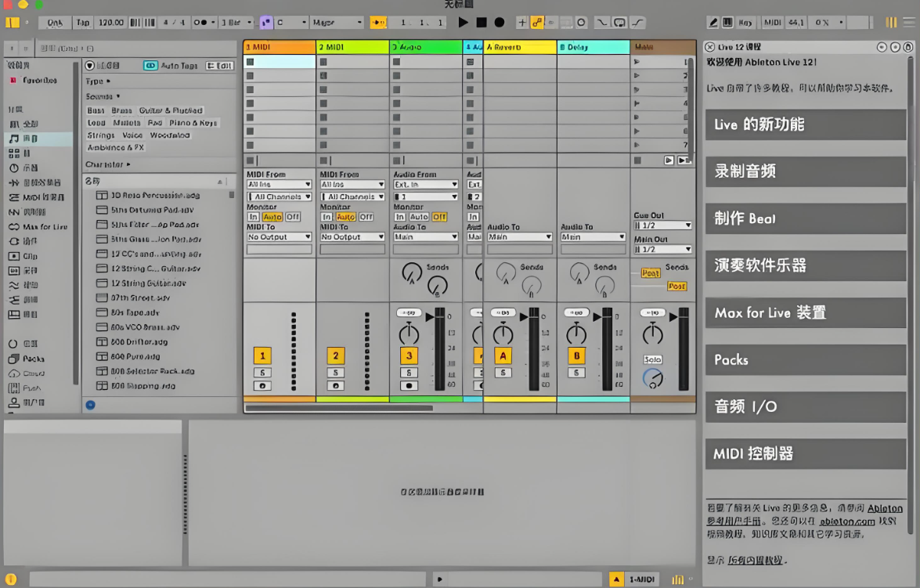The image size is (920, 588).
Task: Click the Main track Solo cue button
Action: click(x=652, y=359)
